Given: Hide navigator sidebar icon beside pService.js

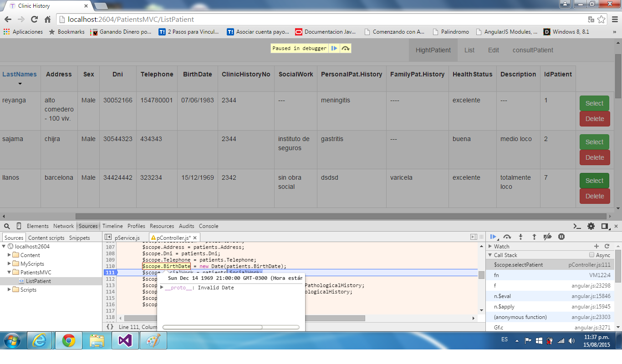Looking at the screenshot, I should (108, 238).
